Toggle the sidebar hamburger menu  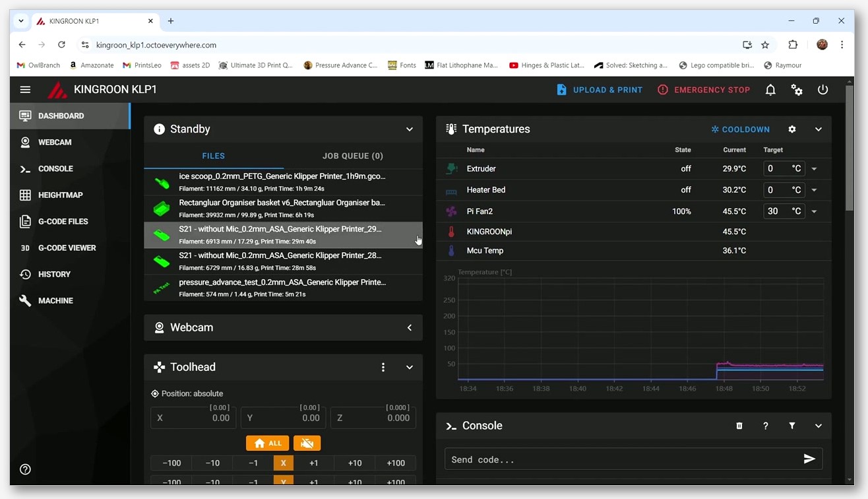pyautogui.click(x=25, y=90)
